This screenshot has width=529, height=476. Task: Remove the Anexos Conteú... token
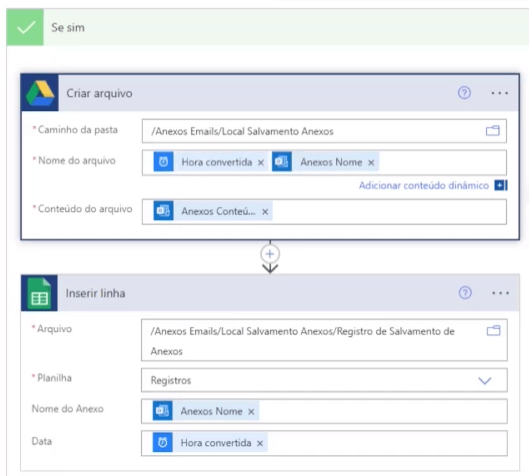pos(265,212)
